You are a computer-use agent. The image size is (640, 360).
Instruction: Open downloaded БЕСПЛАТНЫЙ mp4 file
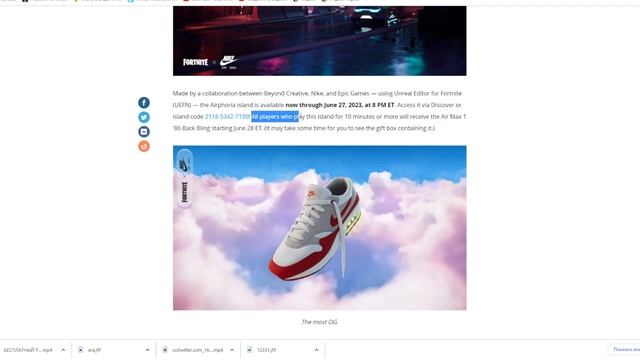point(28,350)
